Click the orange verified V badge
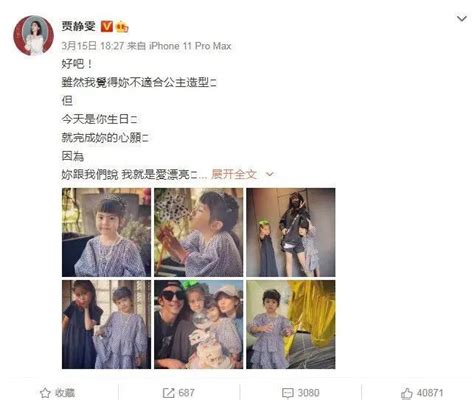The height and width of the screenshot is (400, 474). coord(107,26)
